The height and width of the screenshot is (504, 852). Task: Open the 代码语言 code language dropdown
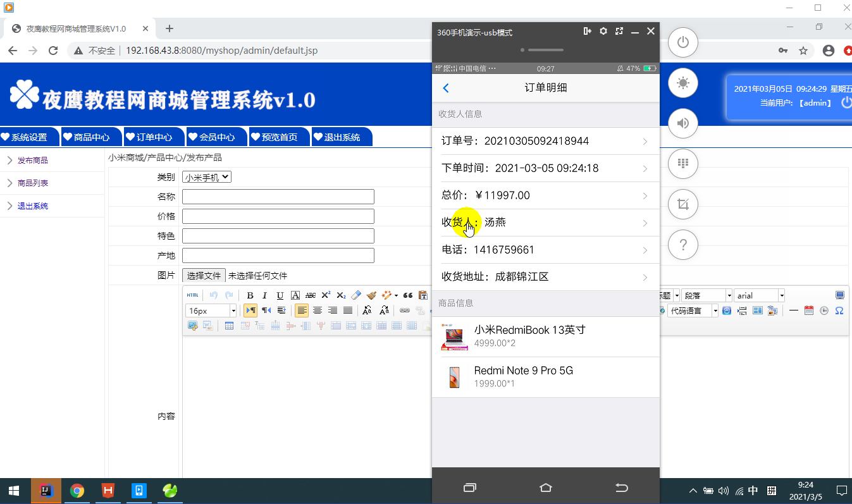(x=693, y=310)
